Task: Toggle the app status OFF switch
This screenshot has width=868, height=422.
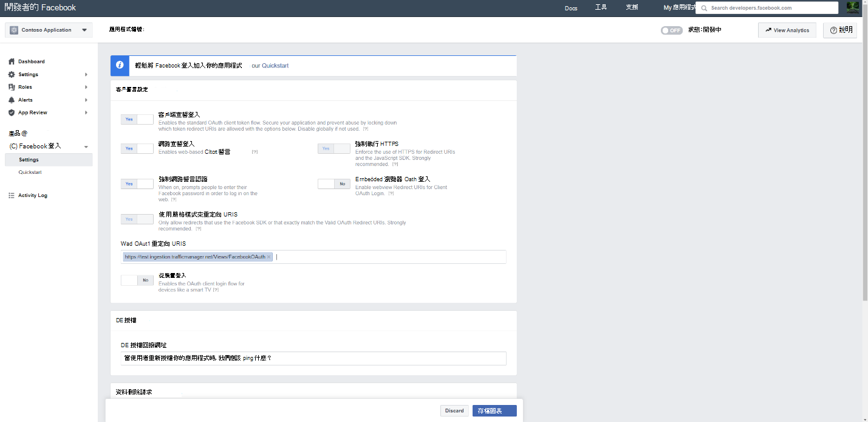Action: click(x=671, y=30)
